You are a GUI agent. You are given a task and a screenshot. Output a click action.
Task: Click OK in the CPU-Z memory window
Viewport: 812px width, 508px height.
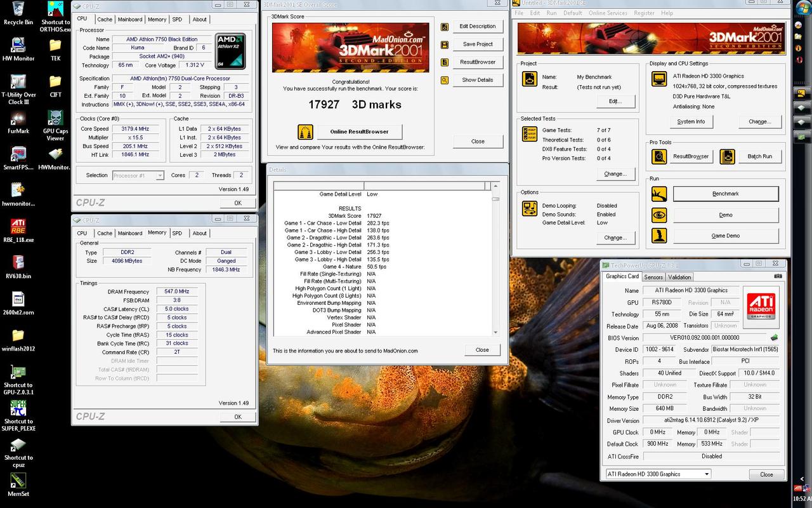[x=238, y=417]
